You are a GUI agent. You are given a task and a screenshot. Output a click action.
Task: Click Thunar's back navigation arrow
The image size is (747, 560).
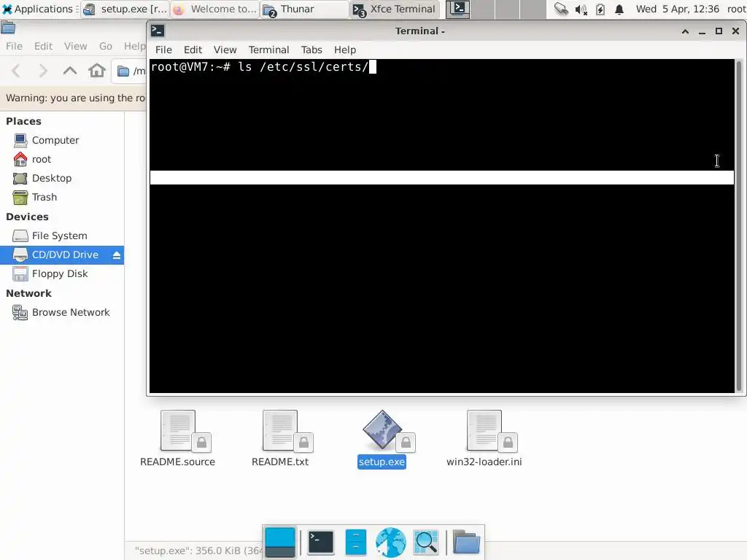coord(16,71)
